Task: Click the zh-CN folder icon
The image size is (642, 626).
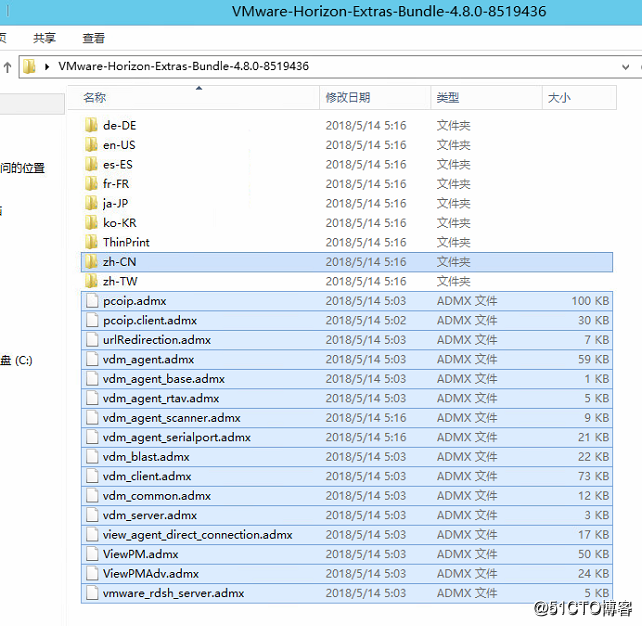Action: pos(91,261)
